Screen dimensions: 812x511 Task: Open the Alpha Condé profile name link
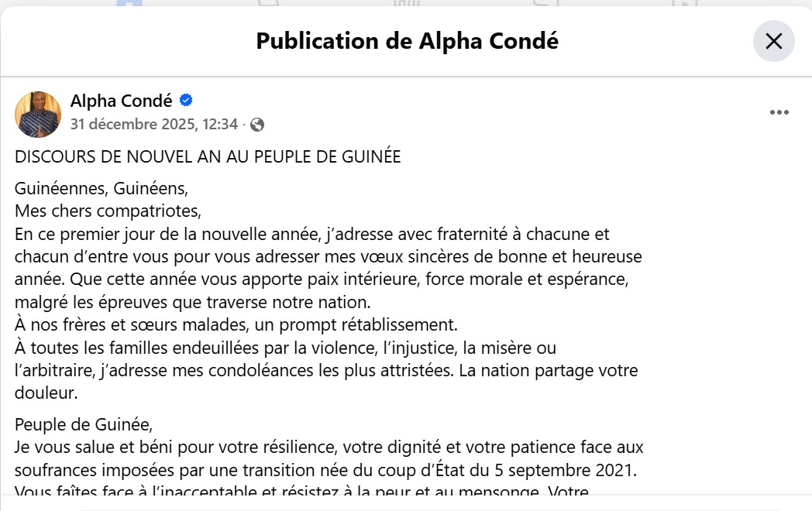121,101
